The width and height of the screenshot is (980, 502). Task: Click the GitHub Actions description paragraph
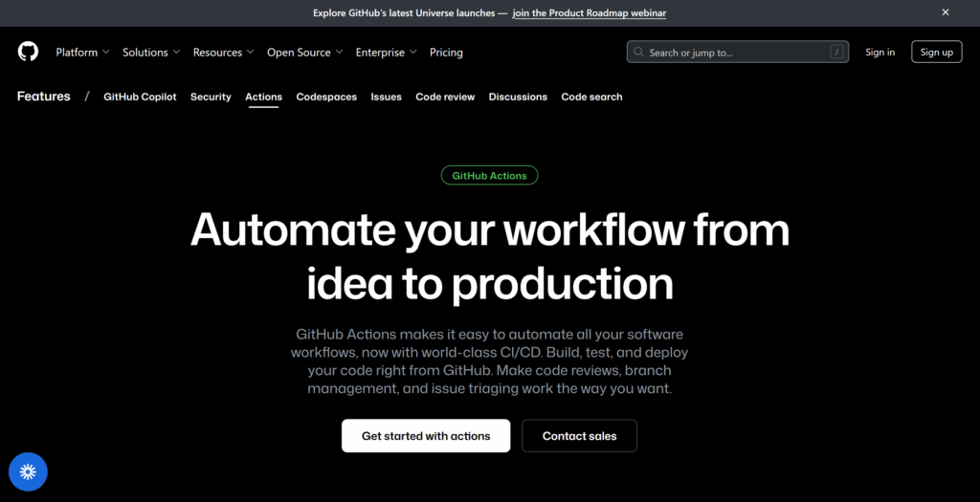(490, 360)
